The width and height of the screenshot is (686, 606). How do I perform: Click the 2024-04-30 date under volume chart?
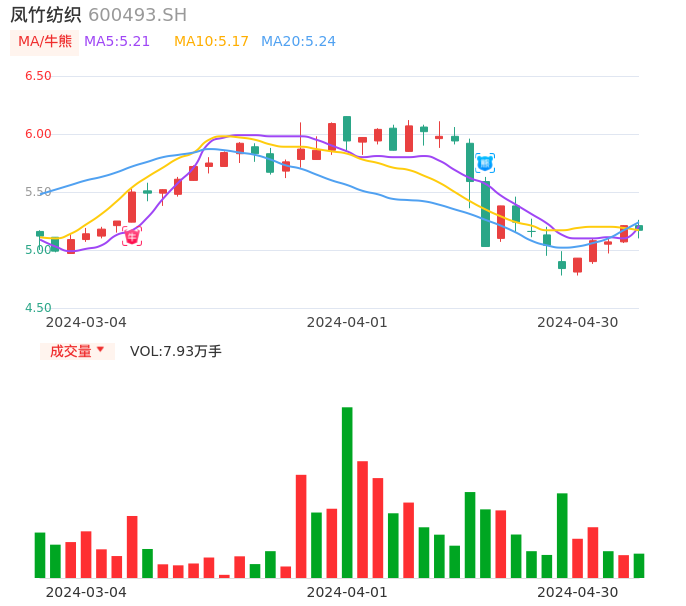pos(578,592)
